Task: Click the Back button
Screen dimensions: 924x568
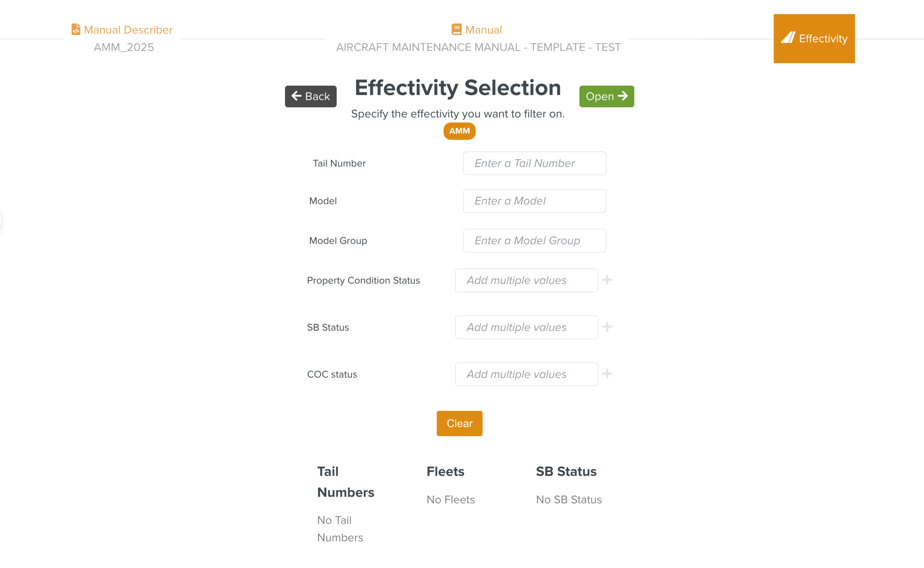Action: (310, 96)
